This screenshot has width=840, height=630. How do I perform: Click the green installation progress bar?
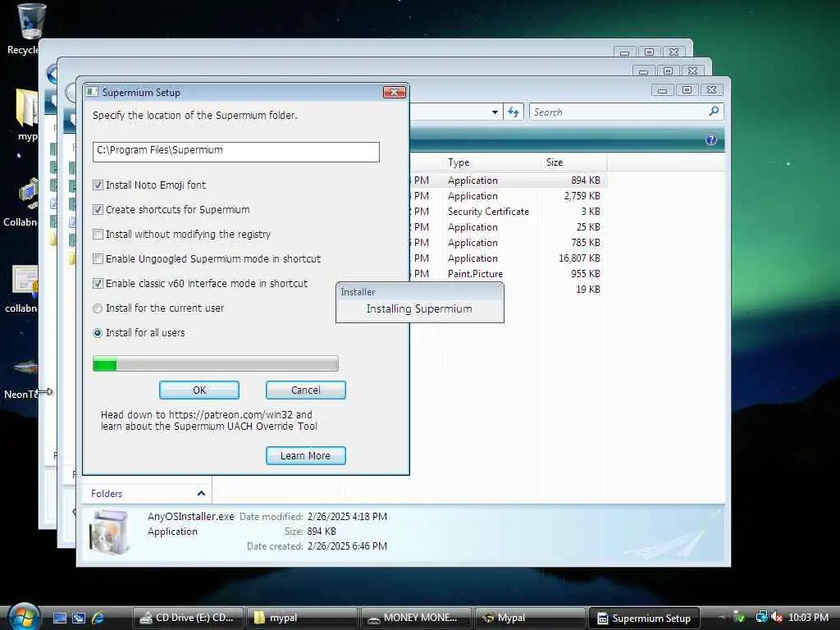[216, 363]
